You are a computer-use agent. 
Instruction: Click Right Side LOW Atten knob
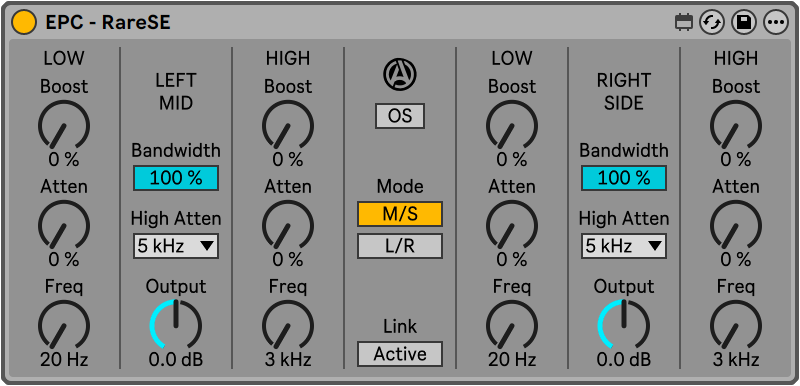[x=512, y=225]
